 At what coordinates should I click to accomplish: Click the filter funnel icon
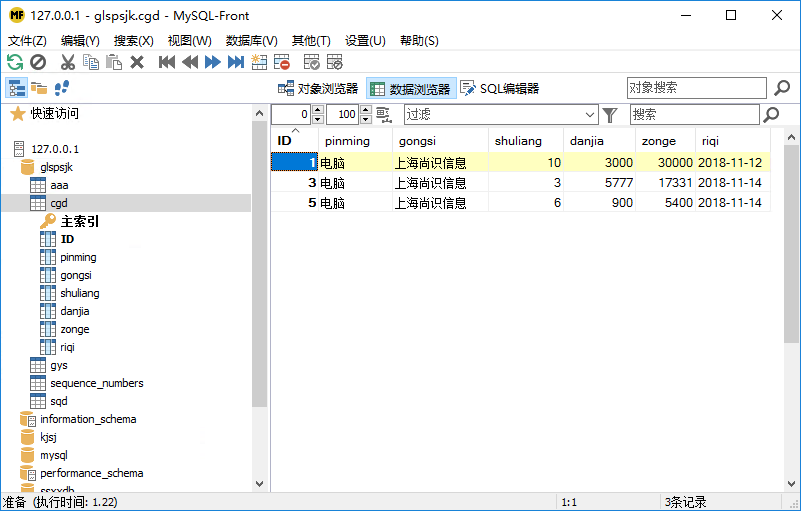[x=610, y=115]
